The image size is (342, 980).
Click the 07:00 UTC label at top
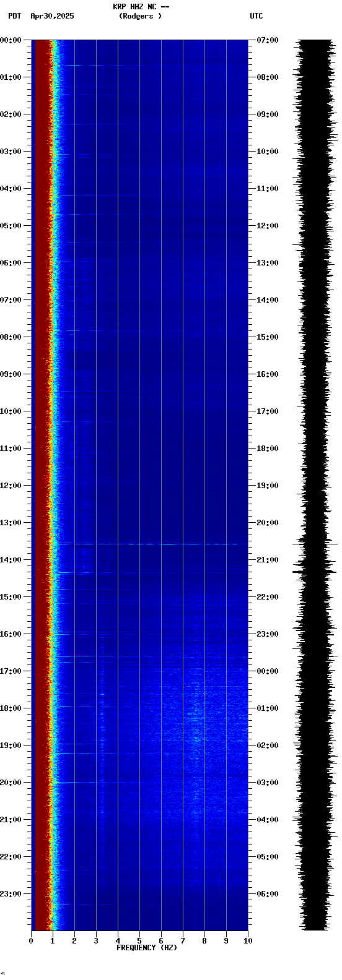coord(267,40)
